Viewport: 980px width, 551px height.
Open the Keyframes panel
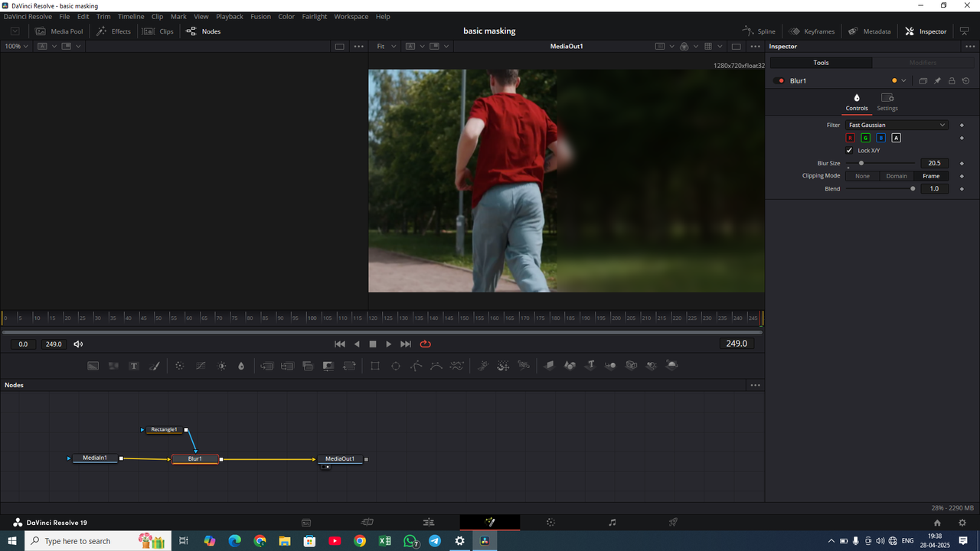pos(812,31)
